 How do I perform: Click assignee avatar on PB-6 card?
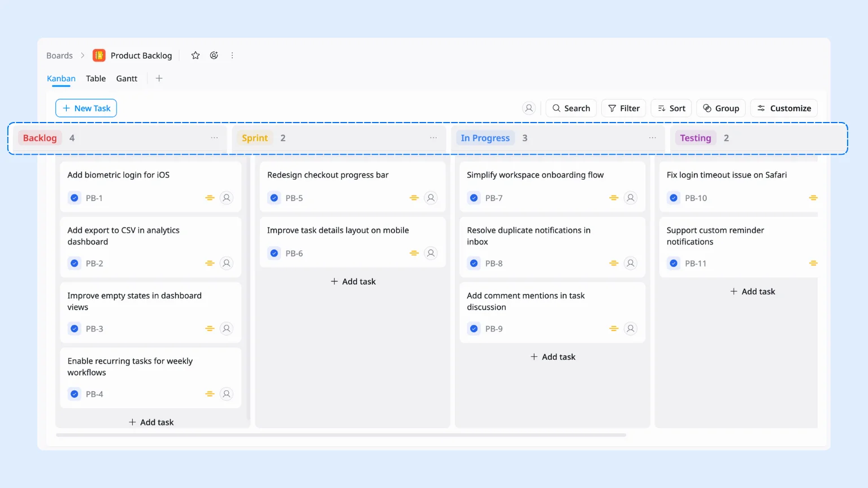pos(431,253)
